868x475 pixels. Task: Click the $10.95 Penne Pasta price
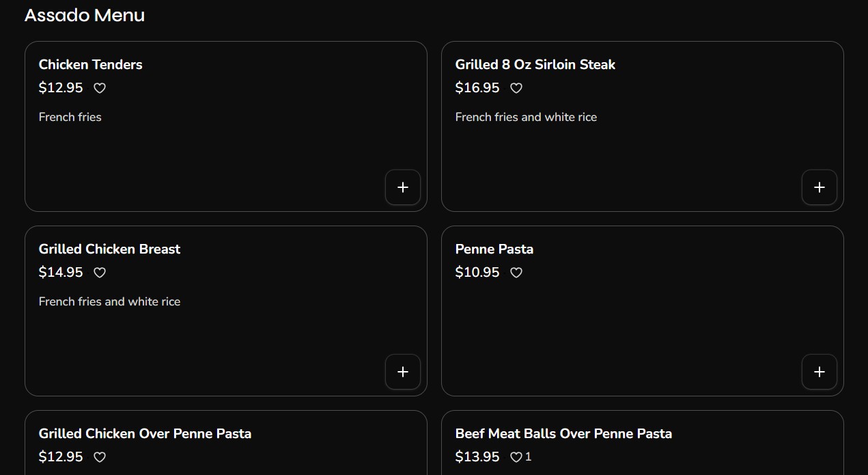(477, 273)
